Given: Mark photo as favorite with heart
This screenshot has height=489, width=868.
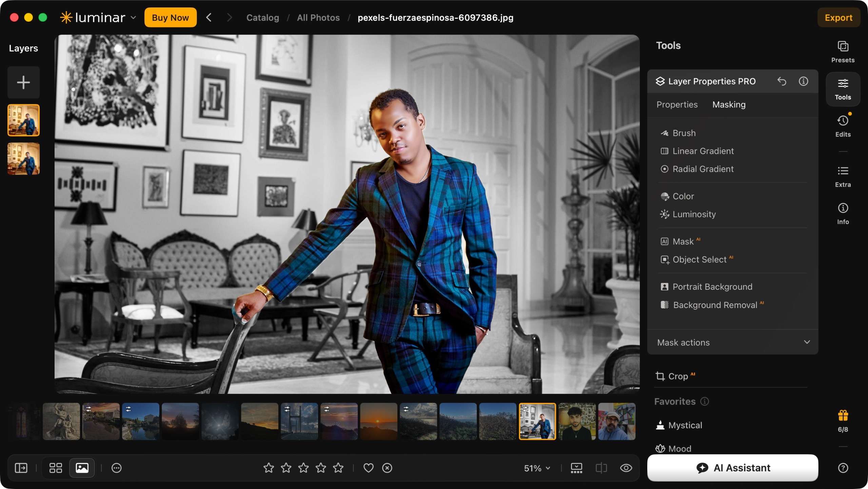Looking at the screenshot, I should [x=368, y=468].
